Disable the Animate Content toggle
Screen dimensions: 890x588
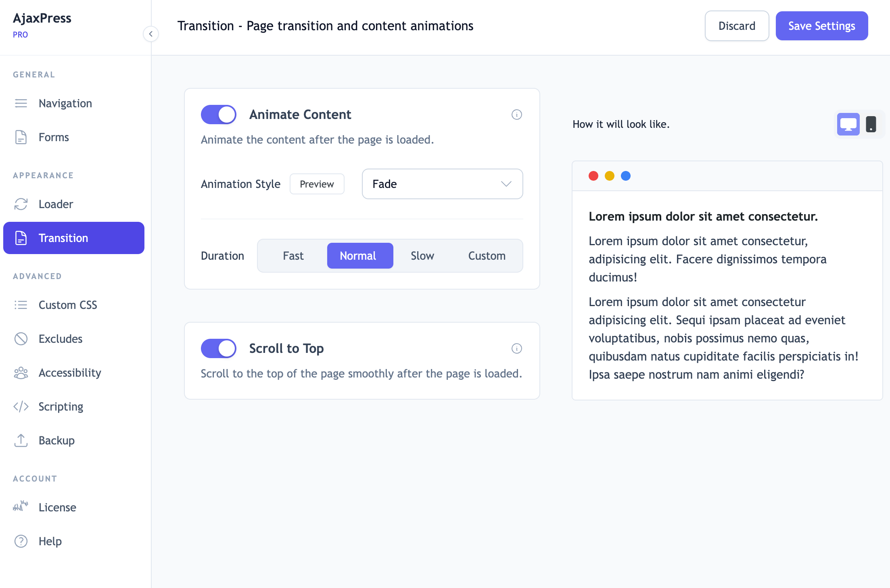[x=219, y=115]
